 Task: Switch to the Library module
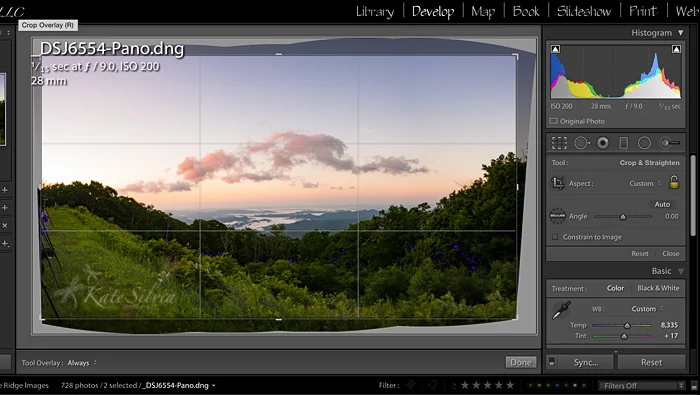pyautogui.click(x=375, y=11)
